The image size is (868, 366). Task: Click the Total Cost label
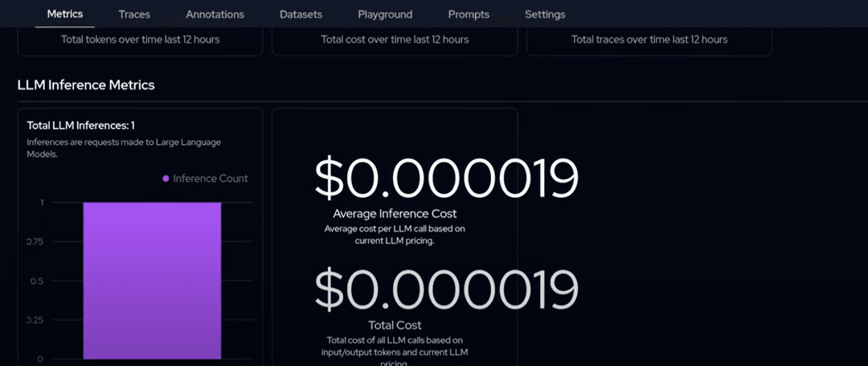(x=395, y=325)
